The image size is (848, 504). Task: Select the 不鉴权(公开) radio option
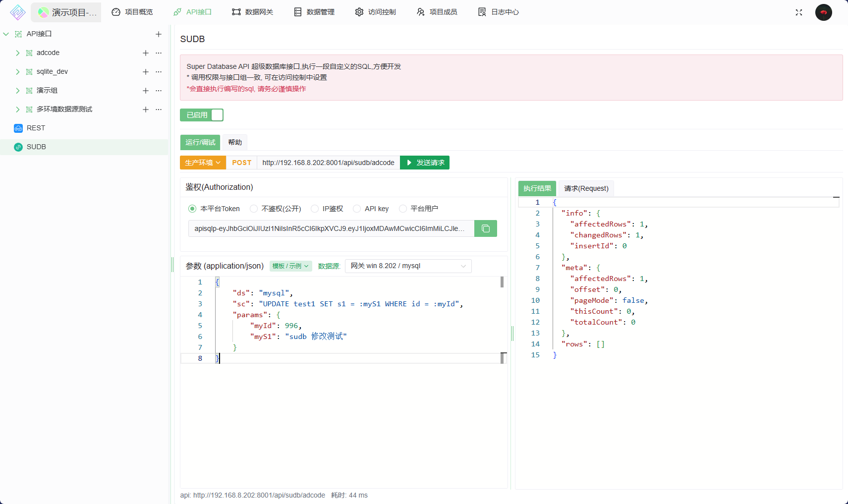[x=254, y=209]
